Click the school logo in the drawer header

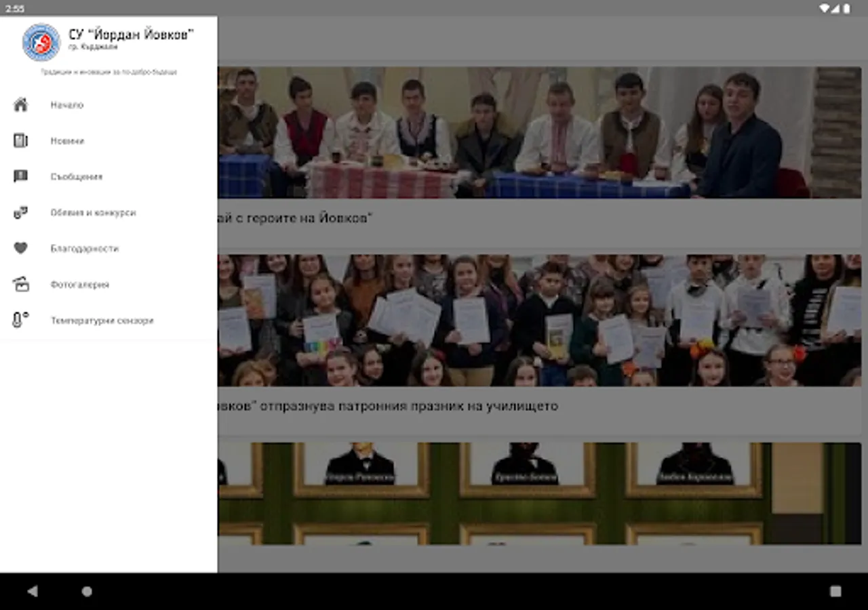coord(41,42)
